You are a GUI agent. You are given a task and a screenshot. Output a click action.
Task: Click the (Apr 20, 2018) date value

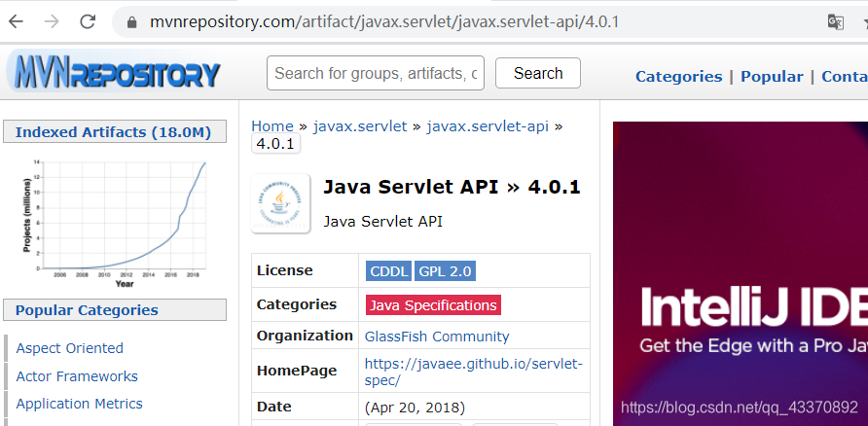(x=415, y=408)
